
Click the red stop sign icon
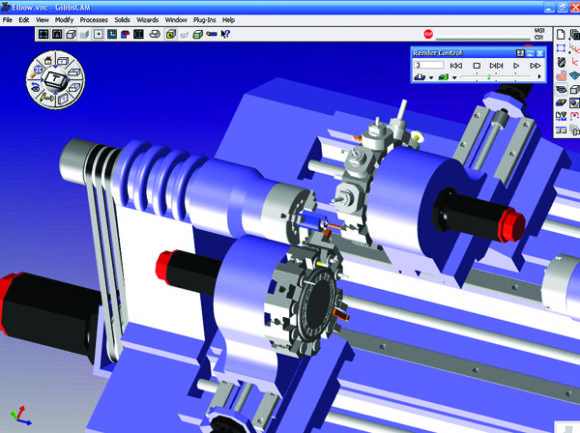(x=428, y=34)
